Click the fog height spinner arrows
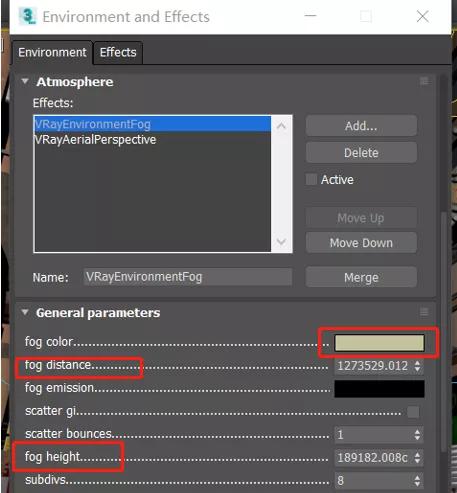Image resolution: width=457 pixels, height=493 pixels. 417,457
